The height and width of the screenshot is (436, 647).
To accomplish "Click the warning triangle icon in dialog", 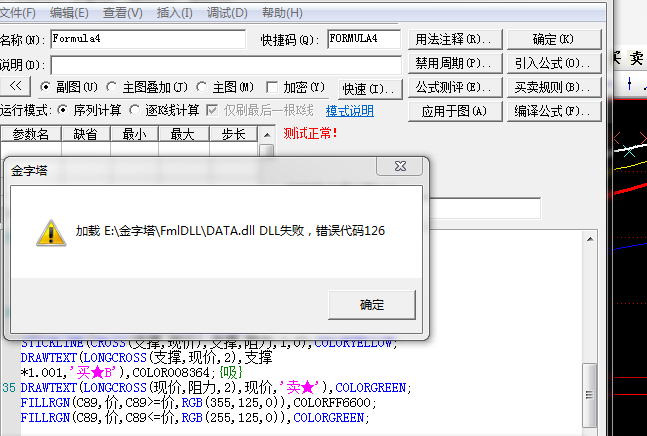I will click(51, 233).
